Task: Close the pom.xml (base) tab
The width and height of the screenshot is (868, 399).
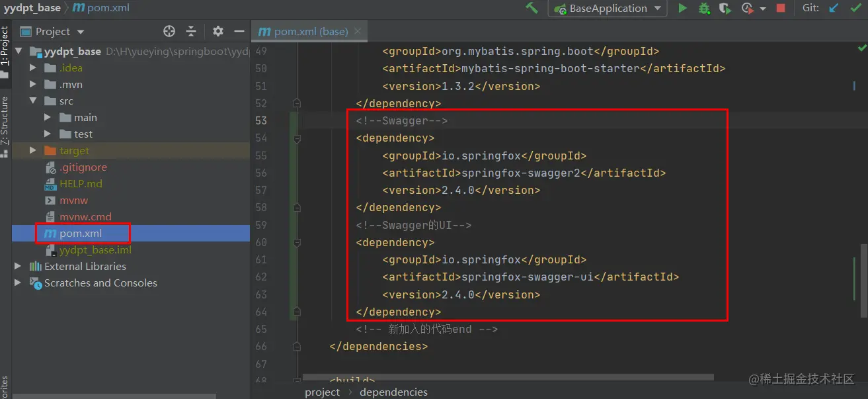Action: point(357,32)
